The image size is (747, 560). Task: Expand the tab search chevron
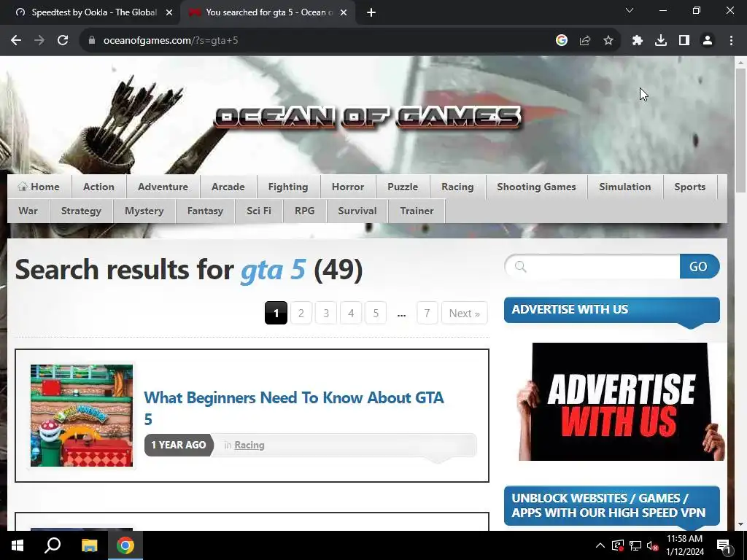[x=630, y=10]
